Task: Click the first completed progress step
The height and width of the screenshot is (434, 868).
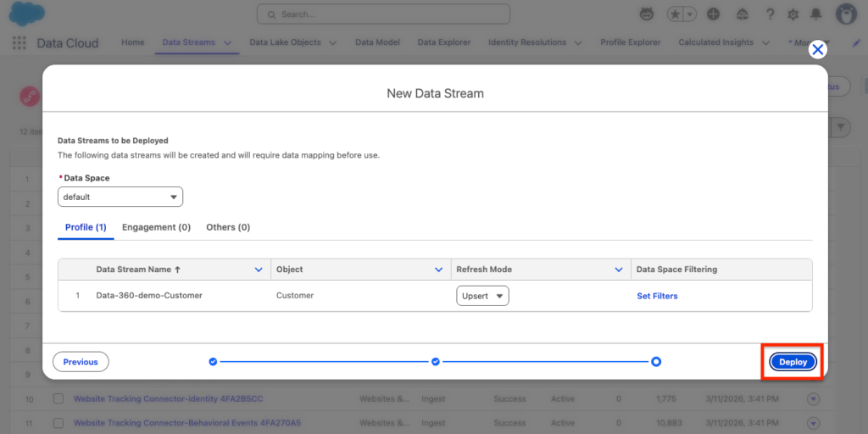Action: (213, 362)
